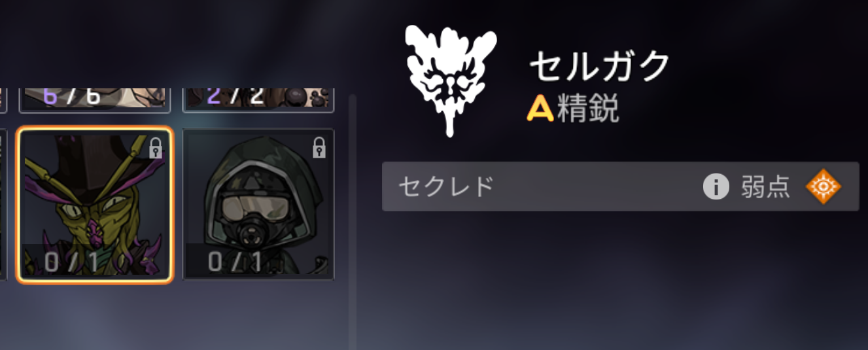
Task: Click the vertical scrollbar beside enemy list
Action: 353,222
